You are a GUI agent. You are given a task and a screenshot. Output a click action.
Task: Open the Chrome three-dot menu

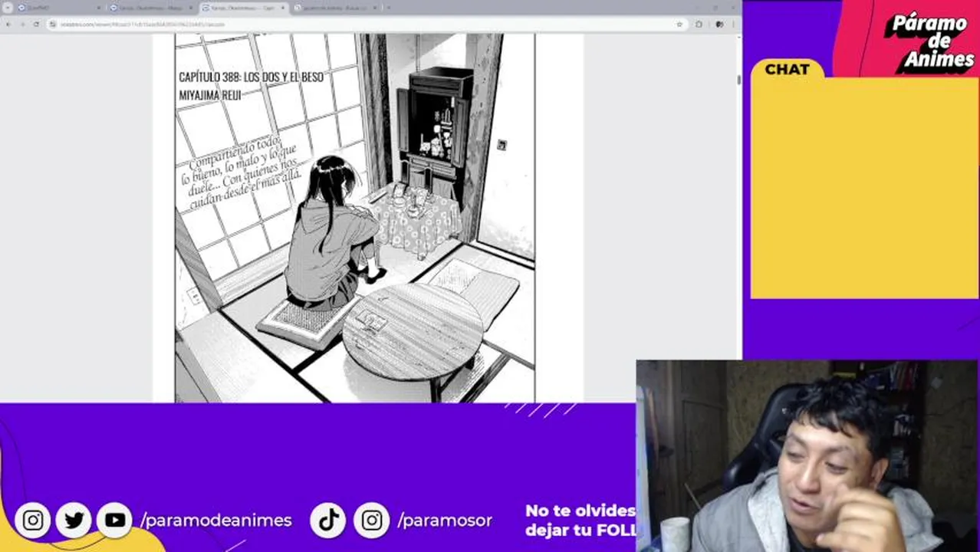pos(733,24)
